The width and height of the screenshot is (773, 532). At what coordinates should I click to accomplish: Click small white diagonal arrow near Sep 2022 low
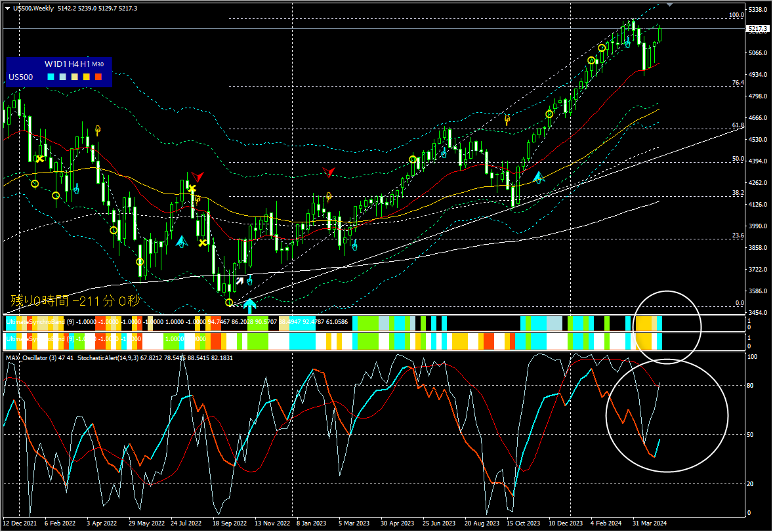(240, 281)
